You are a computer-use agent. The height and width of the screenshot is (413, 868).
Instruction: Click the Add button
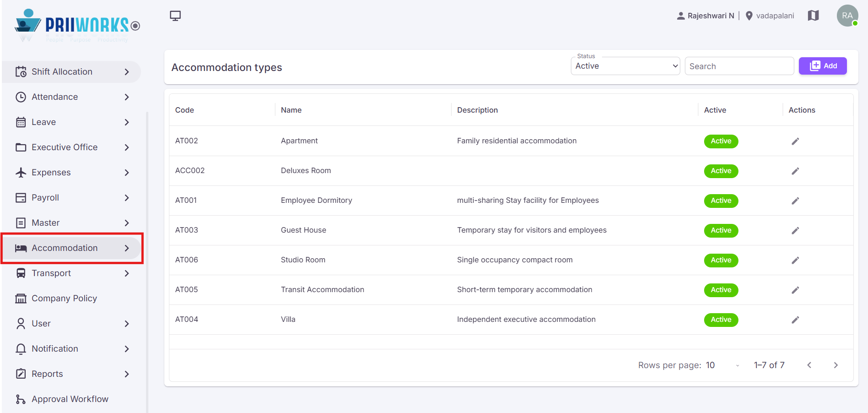tap(823, 66)
